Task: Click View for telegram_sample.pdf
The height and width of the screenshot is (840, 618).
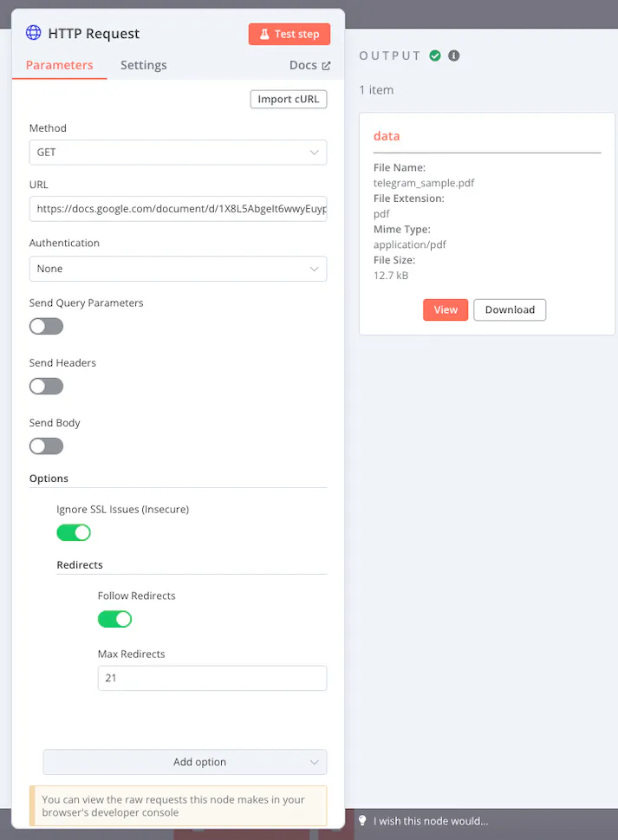Action: [446, 309]
